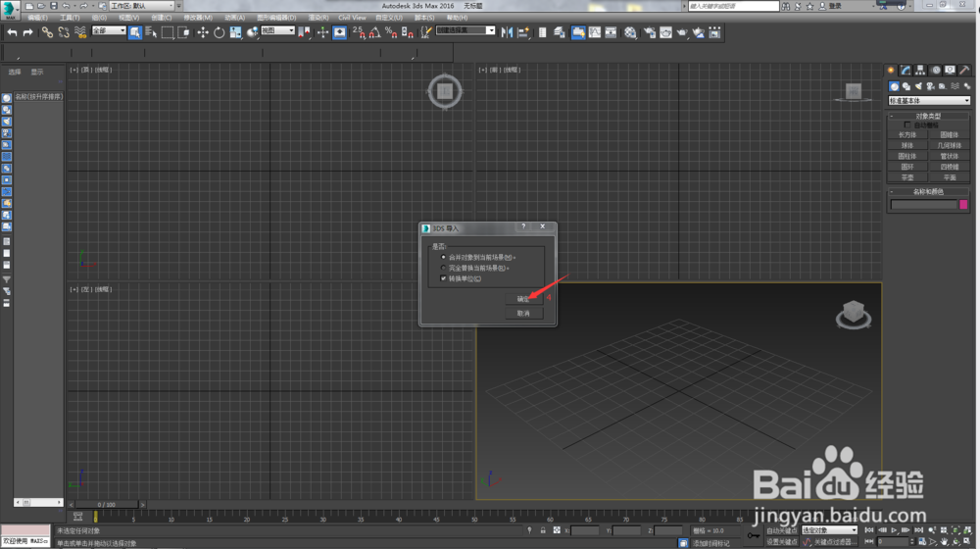Viewport: 980px width, 549px height.
Task: Confirm the 3DS import dialog with OK
Action: 523,299
